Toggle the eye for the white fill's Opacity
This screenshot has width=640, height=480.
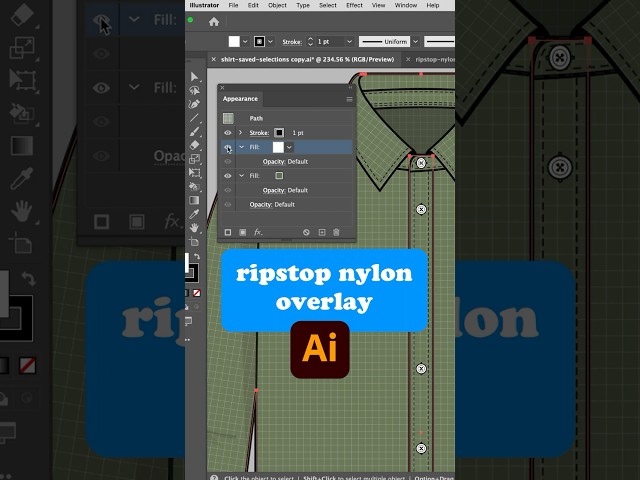click(x=228, y=162)
